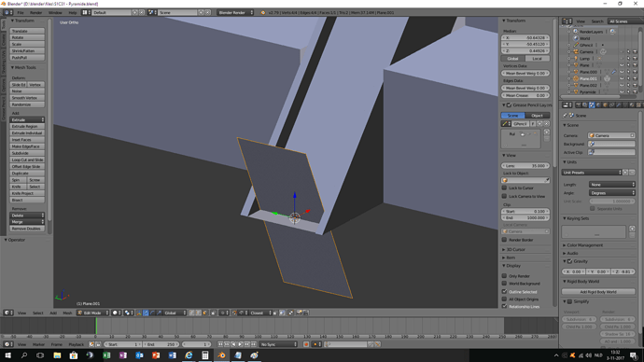Switch grease pencil source to Object
Image resolution: width=644 pixels, height=362 pixels.
tap(538, 116)
